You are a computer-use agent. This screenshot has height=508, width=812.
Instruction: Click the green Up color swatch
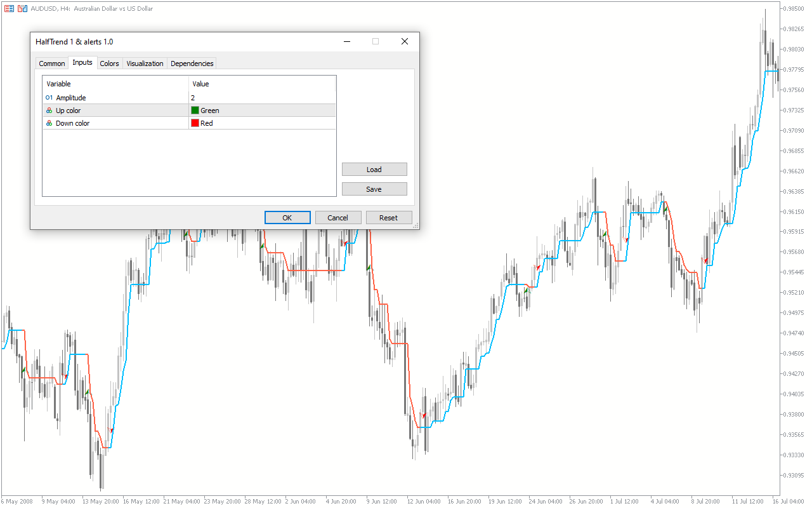pyautogui.click(x=195, y=110)
